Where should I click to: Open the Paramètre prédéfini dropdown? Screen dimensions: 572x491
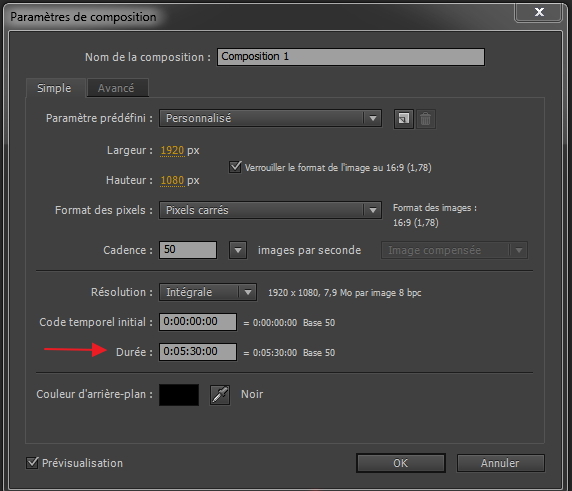(270, 118)
